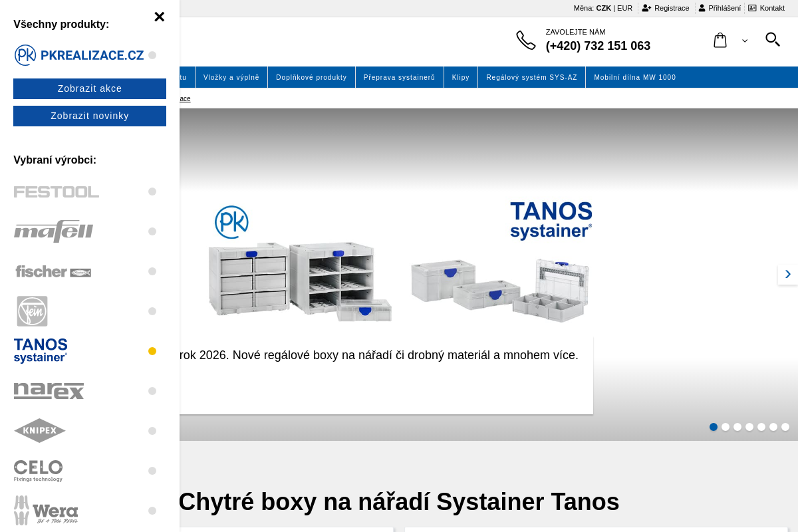Click the Zobrazit novinky button

90,116
